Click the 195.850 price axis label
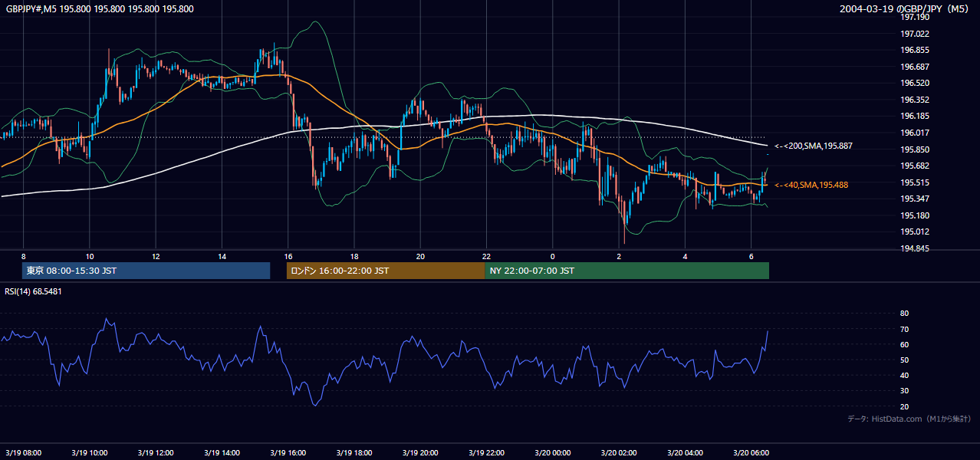 pos(914,149)
